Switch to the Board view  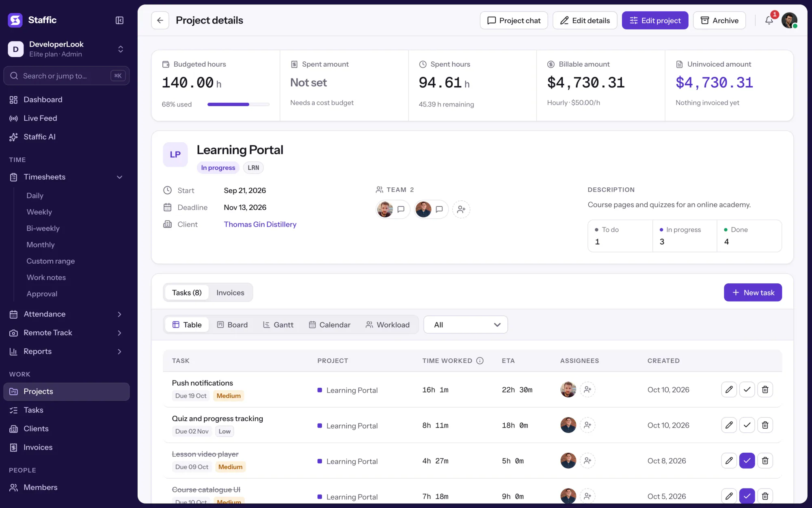click(232, 325)
